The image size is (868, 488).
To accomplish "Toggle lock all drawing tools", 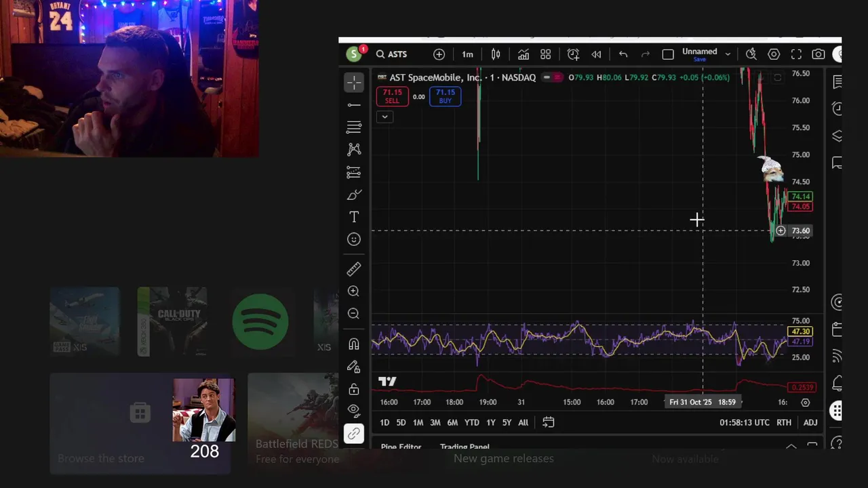I will coord(354,389).
